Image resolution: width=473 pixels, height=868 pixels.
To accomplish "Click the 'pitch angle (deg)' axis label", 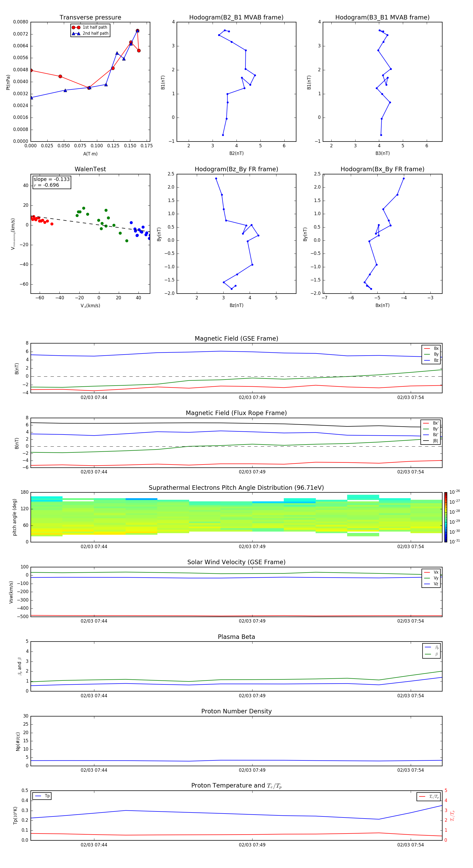I will 14,517.
